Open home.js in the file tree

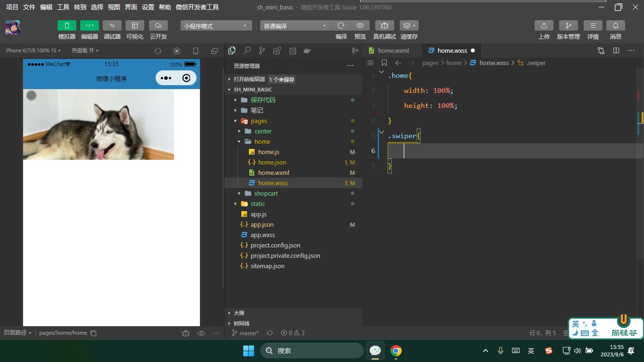point(293,152)
